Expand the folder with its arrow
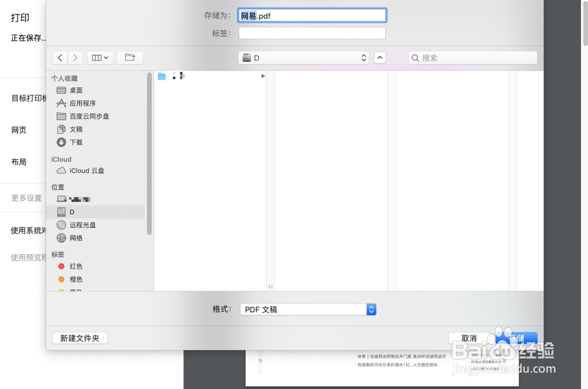This screenshot has width=588, height=389. coord(263,77)
